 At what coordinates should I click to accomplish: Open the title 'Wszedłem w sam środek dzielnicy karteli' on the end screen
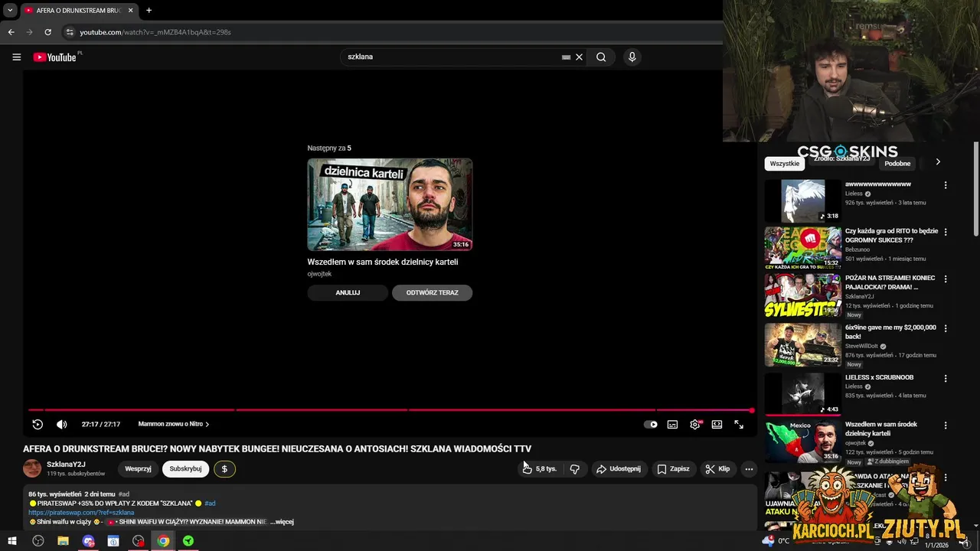[x=383, y=262]
